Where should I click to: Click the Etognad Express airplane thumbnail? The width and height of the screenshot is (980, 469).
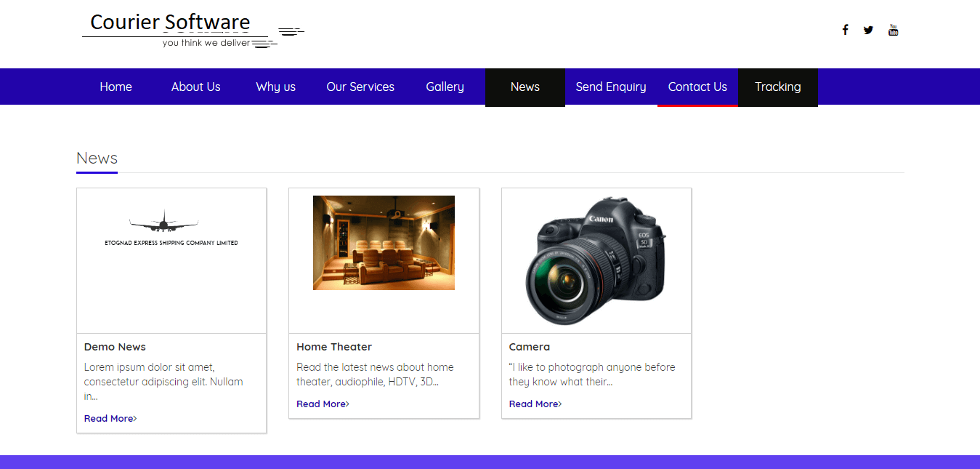coord(171,229)
